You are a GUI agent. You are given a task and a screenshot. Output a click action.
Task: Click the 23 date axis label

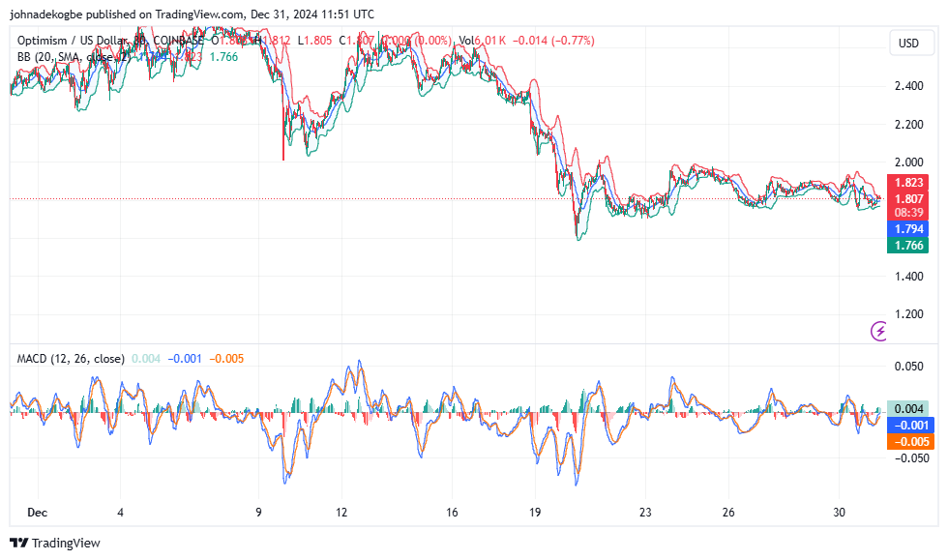645,513
